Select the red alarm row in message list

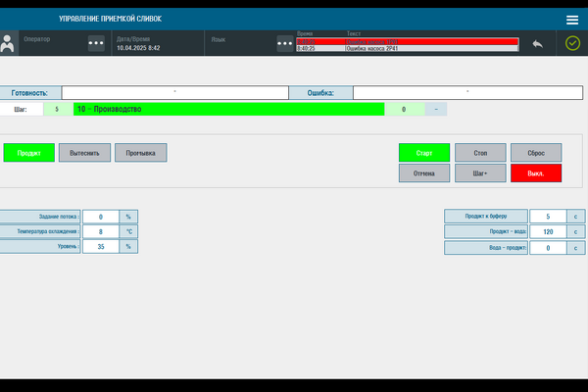[x=407, y=41]
